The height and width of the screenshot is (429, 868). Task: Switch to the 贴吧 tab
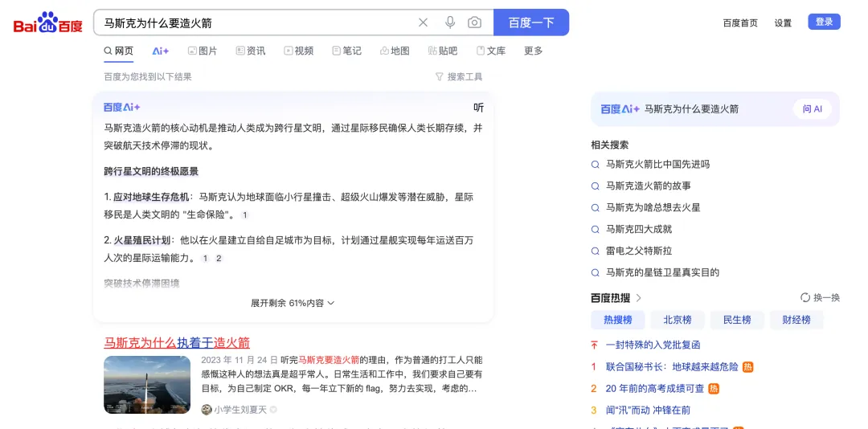(443, 51)
